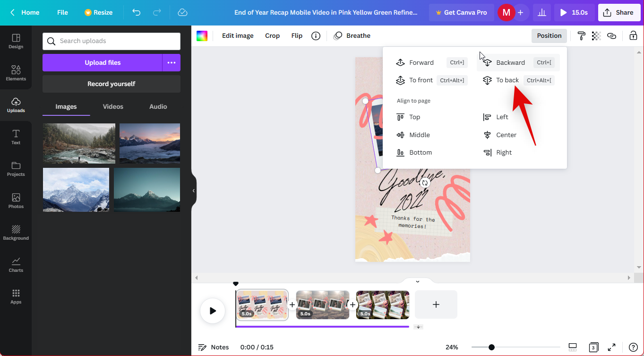Open grid view with page count icon

593,347
